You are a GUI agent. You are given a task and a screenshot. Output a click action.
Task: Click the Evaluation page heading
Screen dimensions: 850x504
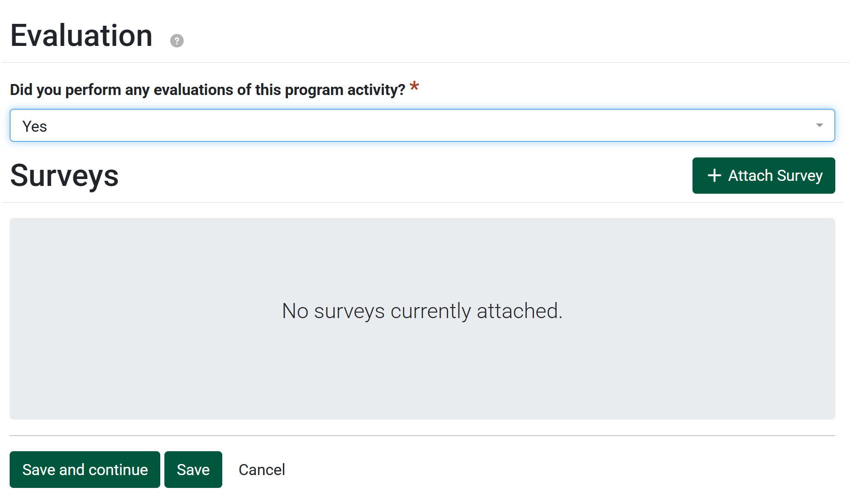[x=81, y=35]
